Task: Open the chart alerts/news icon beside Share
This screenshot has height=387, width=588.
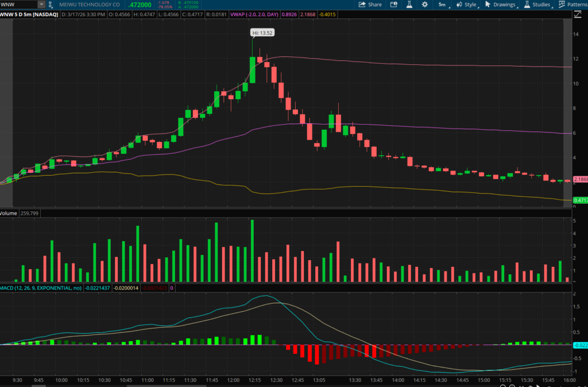Action: click(393, 5)
